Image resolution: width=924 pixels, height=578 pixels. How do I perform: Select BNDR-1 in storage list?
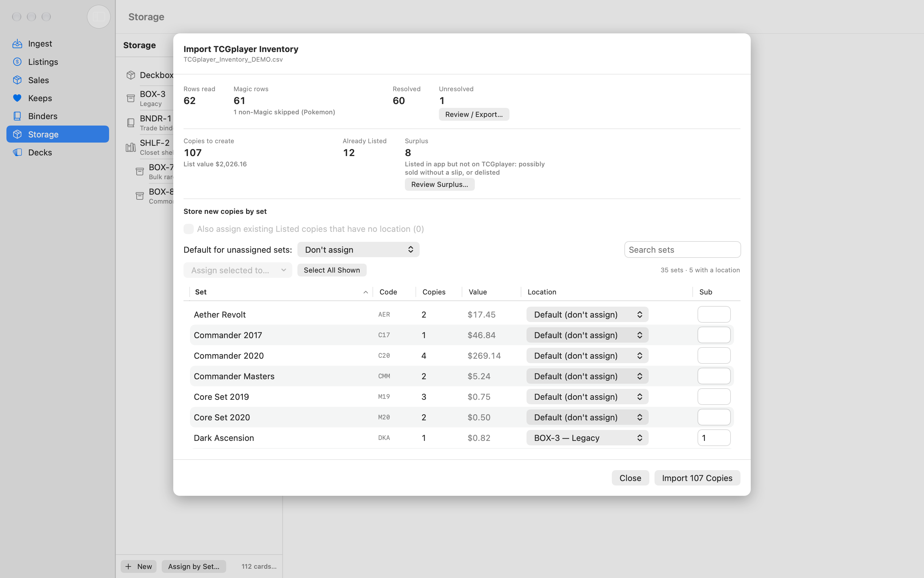coord(150,123)
